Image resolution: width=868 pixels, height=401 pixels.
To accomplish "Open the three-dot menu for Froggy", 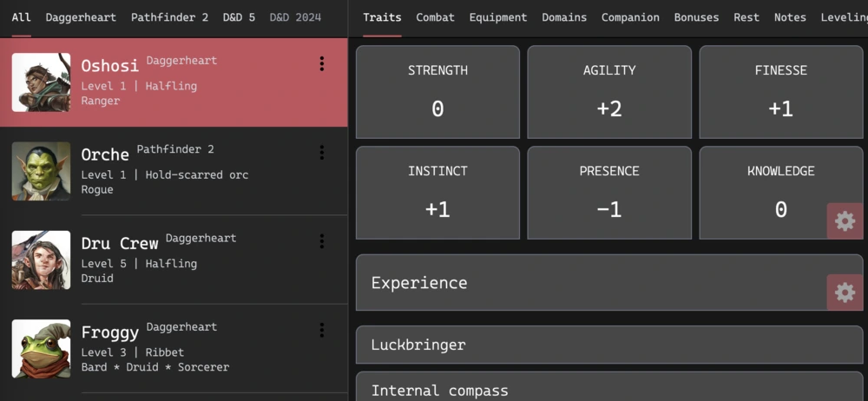I will click(322, 331).
